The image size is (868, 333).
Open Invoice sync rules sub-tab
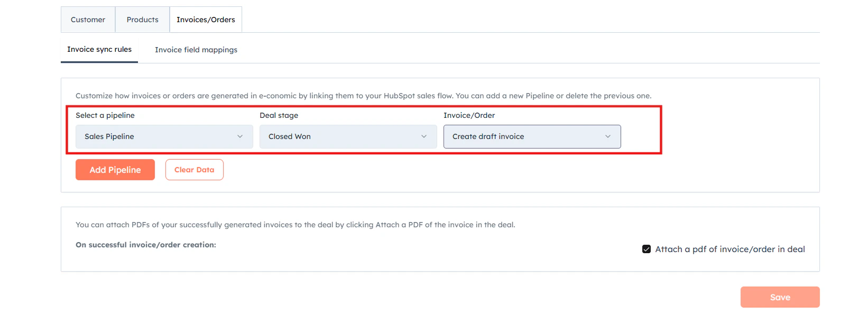click(x=99, y=50)
